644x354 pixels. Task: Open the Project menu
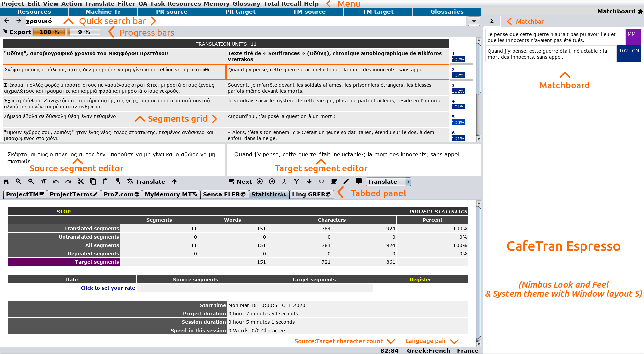click(x=13, y=4)
